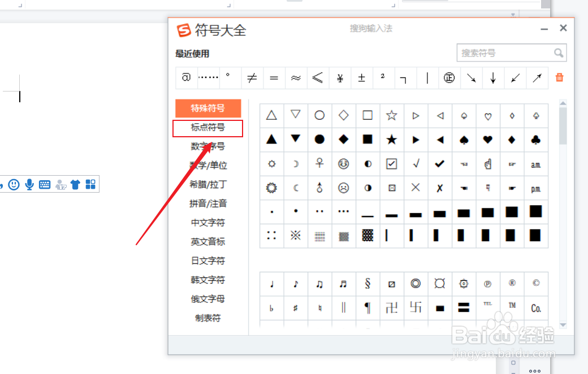Insert the less-than-or-equal ≤ recent symbol
The image size is (588, 374).
click(318, 78)
